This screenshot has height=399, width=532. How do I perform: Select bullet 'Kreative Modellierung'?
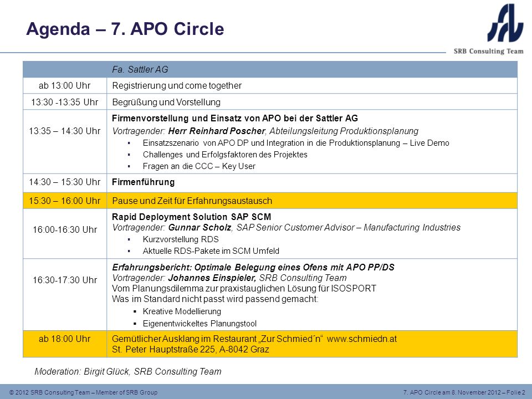(182, 311)
